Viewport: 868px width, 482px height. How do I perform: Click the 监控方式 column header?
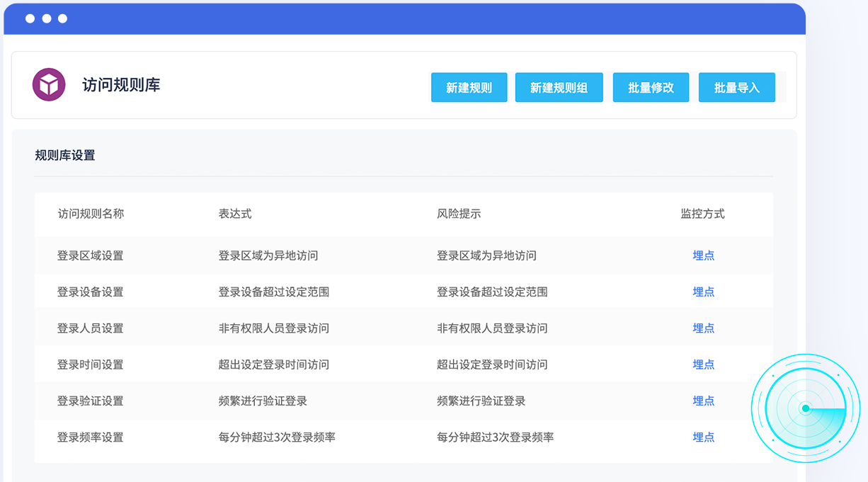[x=702, y=214]
